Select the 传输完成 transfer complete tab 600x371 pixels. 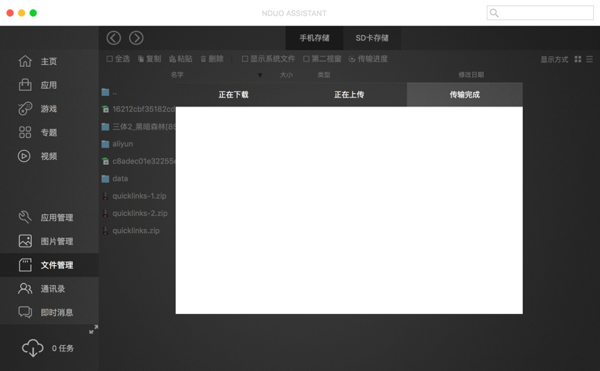click(465, 94)
